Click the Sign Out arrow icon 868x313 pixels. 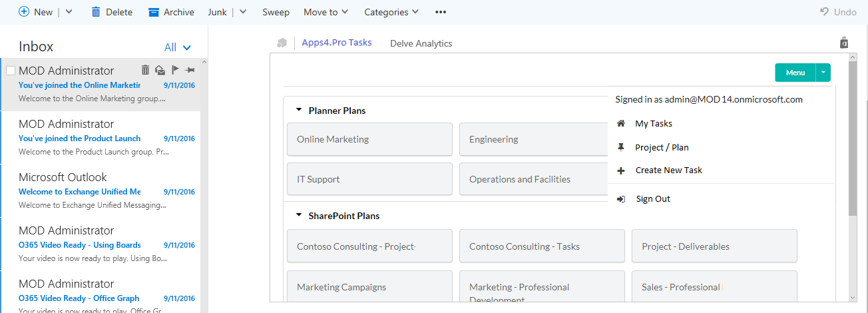click(x=621, y=199)
